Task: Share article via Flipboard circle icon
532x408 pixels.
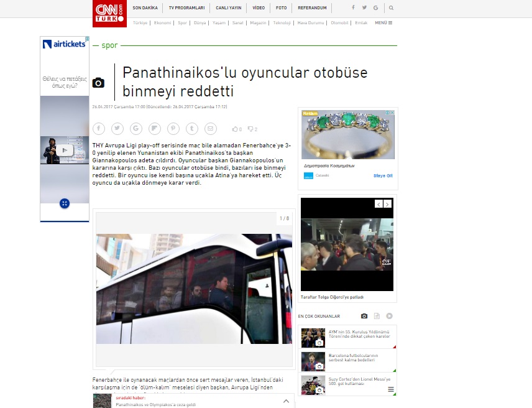Action: click(155, 128)
